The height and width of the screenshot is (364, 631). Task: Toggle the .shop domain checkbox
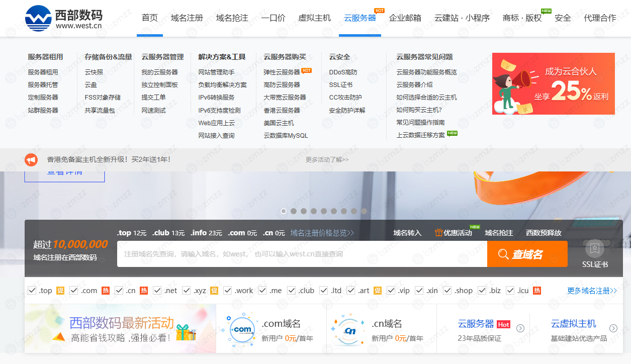pyautogui.click(x=447, y=291)
